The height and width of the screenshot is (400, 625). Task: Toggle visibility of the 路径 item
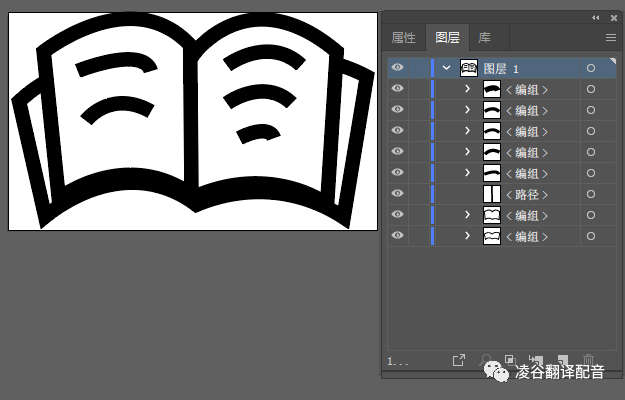(398, 194)
